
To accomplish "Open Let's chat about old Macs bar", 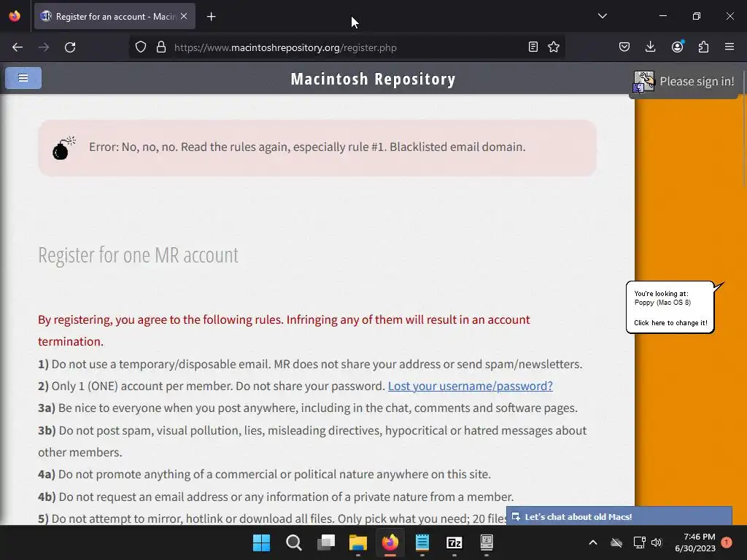I will click(619, 517).
